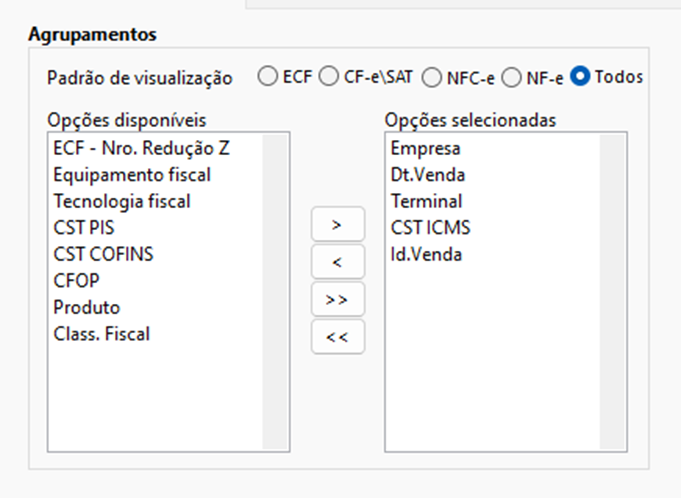
Task: Click CST PIS in available list
Action: (84, 228)
